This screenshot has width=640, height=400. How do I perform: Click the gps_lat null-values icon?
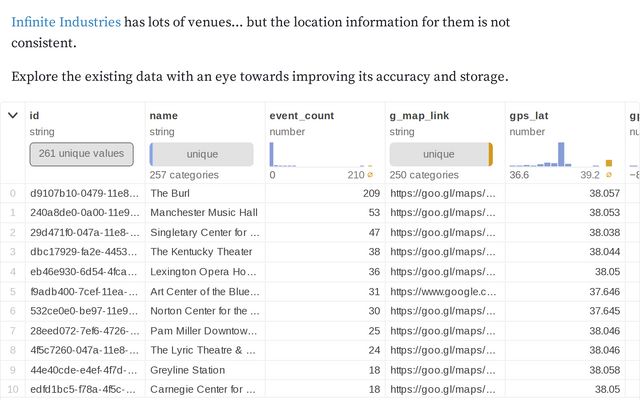[609, 175]
